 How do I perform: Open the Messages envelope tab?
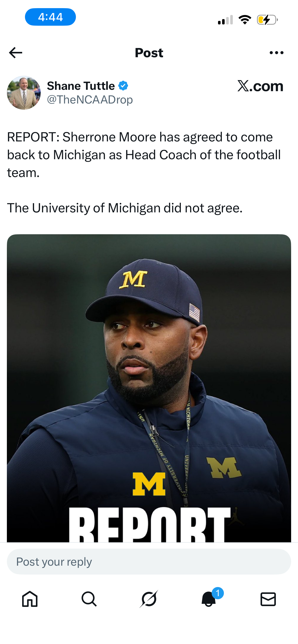(x=268, y=599)
